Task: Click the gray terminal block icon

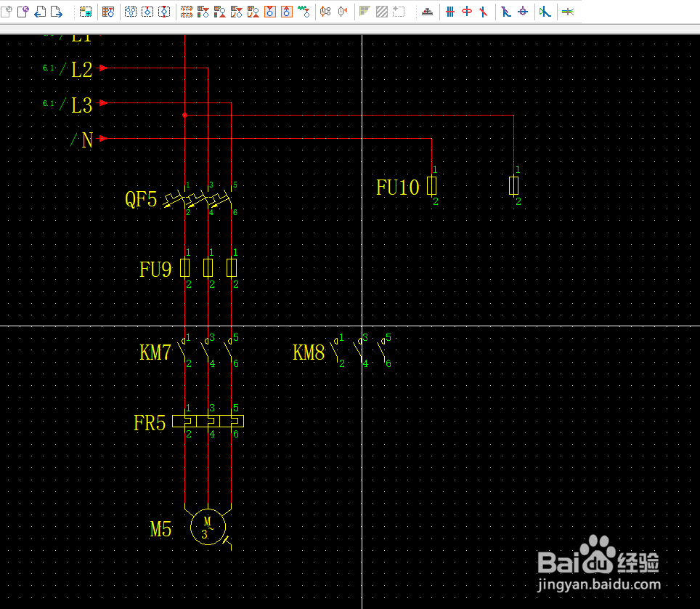Action: click(x=427, y=12)
